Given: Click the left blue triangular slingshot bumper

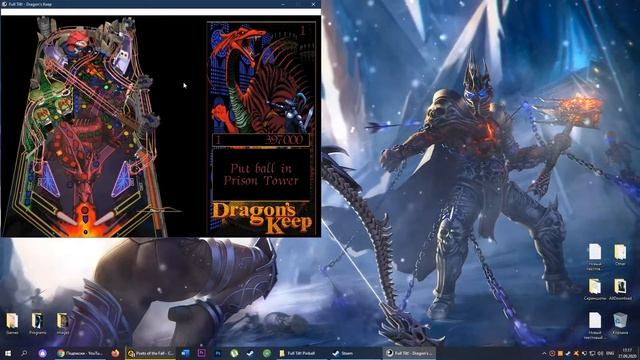Looking at the screenshot, I should coord(50,180).
